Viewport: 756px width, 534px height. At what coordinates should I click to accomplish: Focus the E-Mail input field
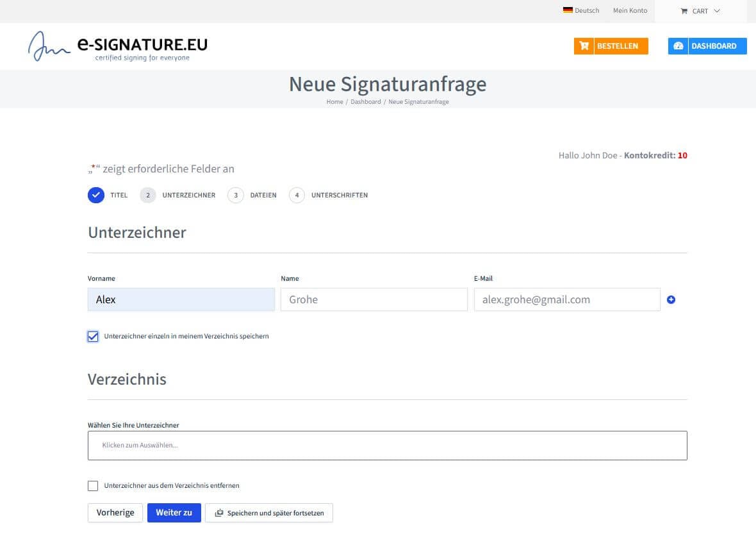(x=567, y=299)
